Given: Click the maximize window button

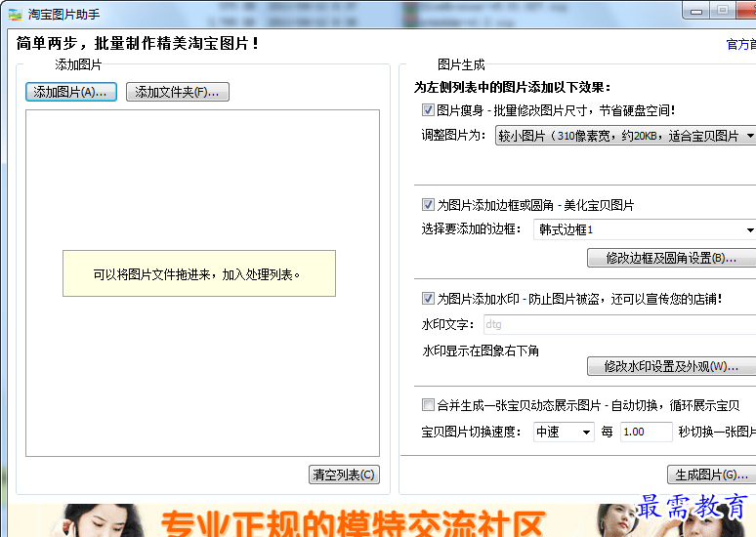Looking at the screenshot, I should point(723,11).
